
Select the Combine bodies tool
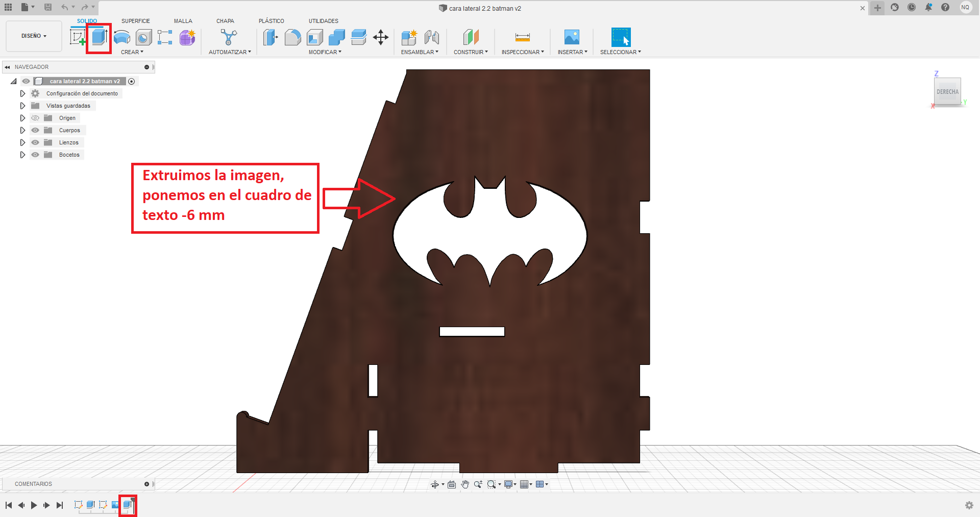click(337, 37)
